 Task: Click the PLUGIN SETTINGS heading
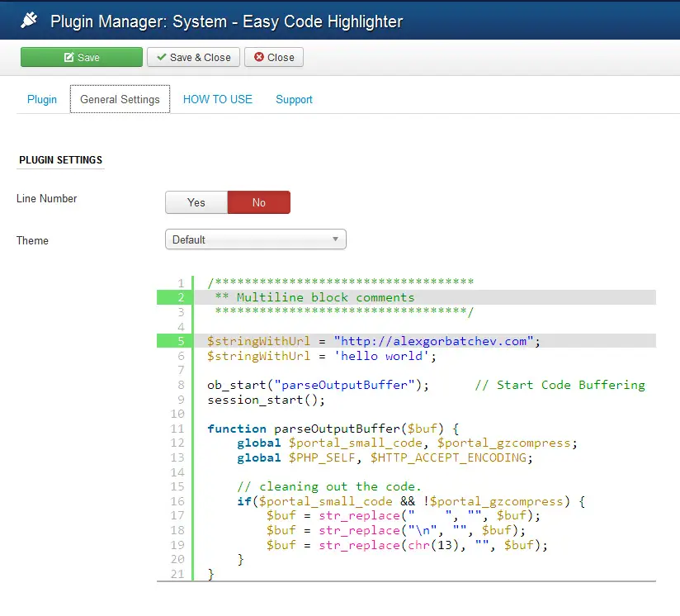click(x=61, y=160)
